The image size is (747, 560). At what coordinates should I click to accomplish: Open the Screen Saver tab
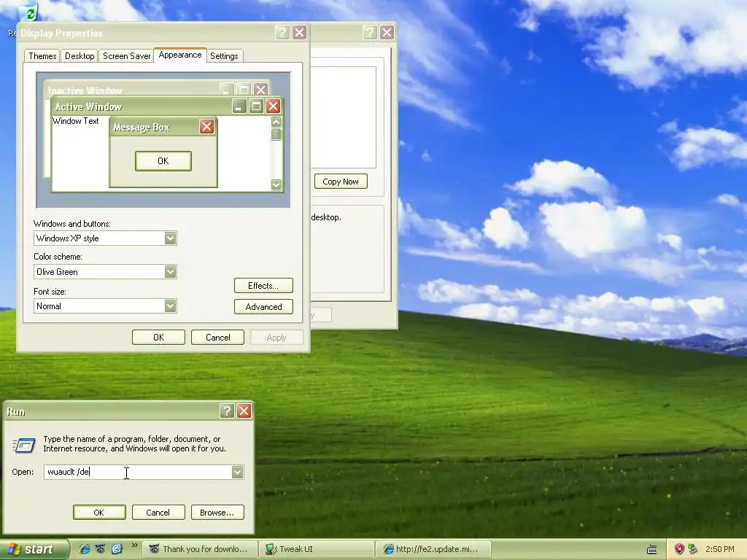tap(126, 56)
